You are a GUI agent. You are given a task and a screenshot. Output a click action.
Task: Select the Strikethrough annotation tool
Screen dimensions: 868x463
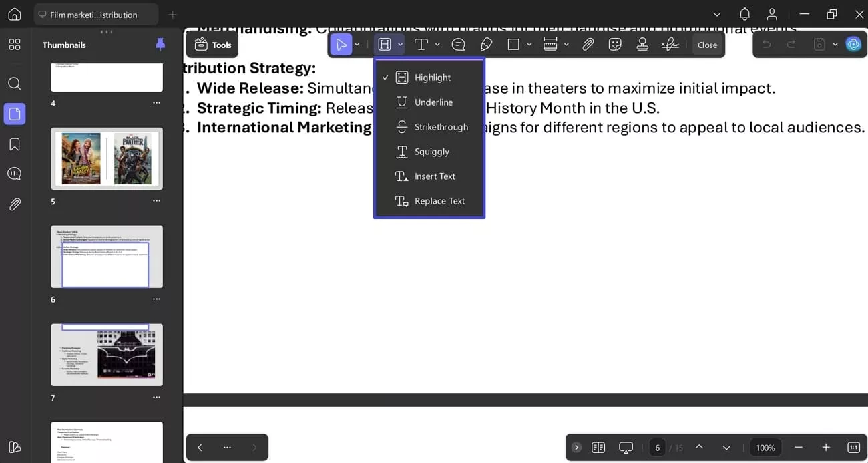441,126
